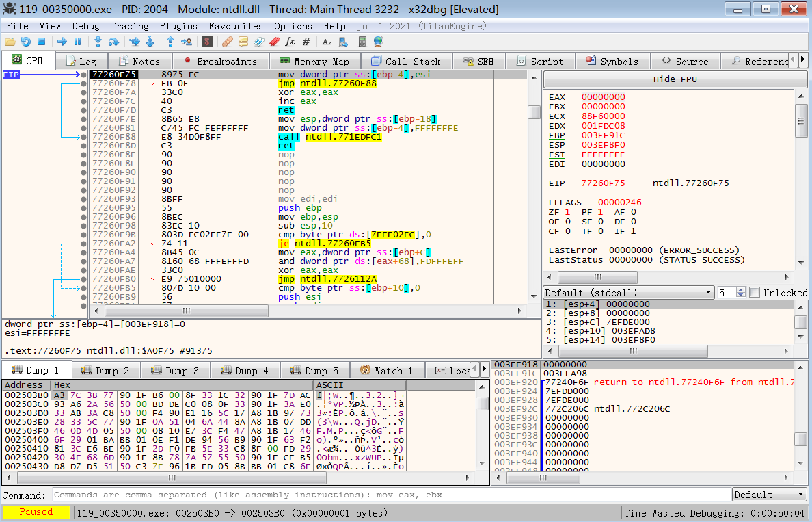812x522 pixels.
Task: Toggle breakpoint bullet at address 77260FA2
Action: [83, 244]
